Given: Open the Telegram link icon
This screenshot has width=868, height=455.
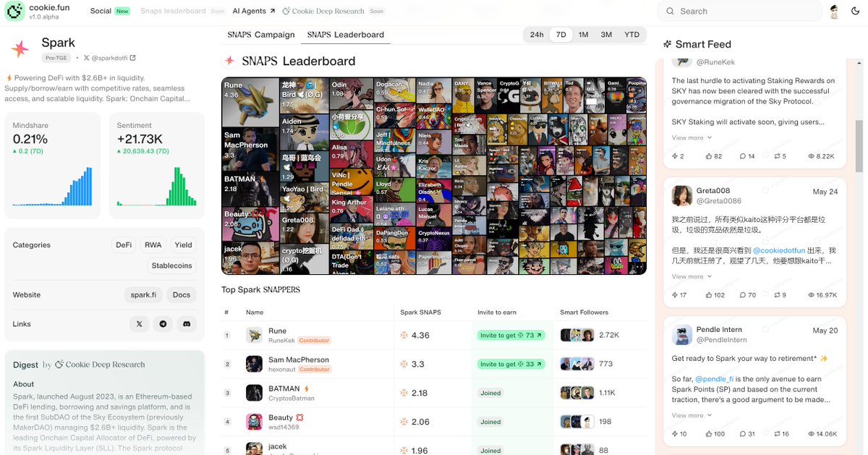Looking at the screenshot, I should click(163, 324).
